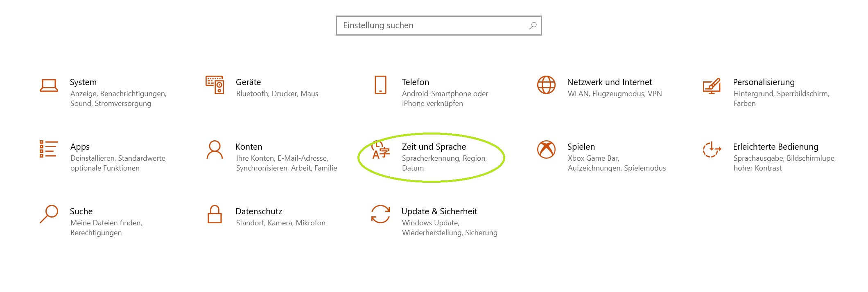Select the Telefon phone icon

pos(380,85)
